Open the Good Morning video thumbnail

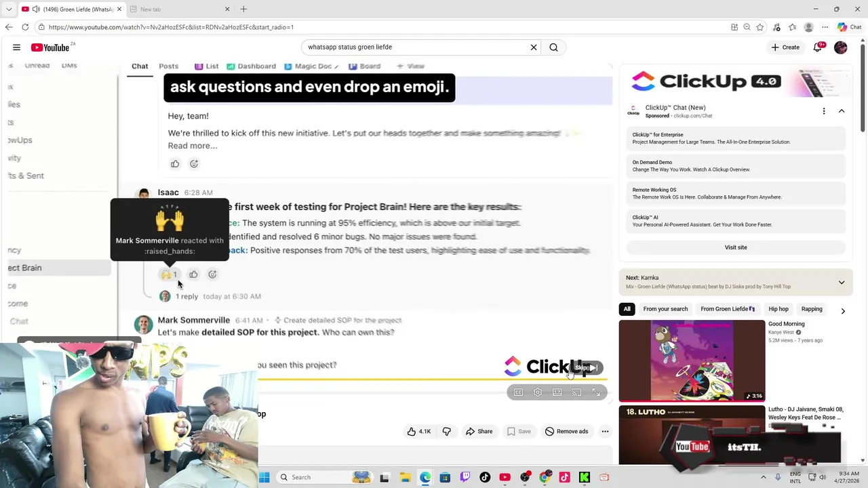coord(692,361)
